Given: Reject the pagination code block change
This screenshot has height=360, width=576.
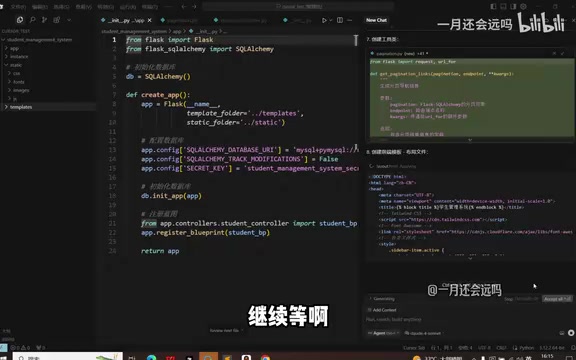Looking at the screenshot, I should tap(554, 53).
